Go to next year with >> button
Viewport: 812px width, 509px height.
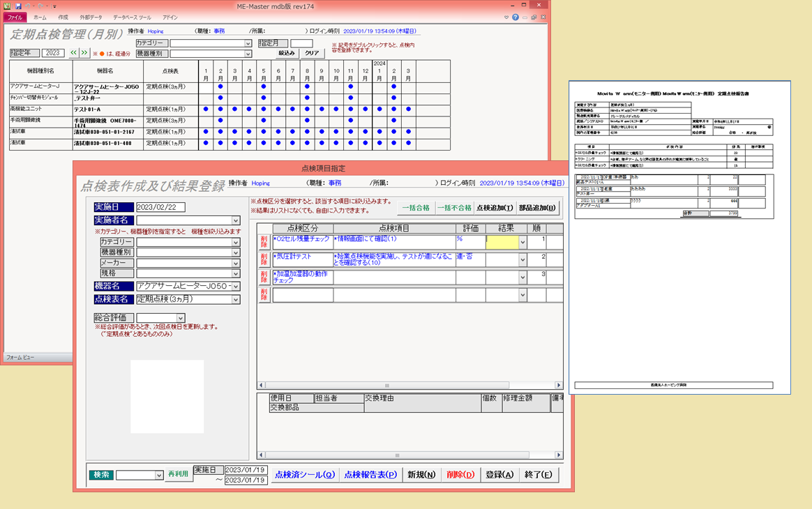click(x=84, y=53)
